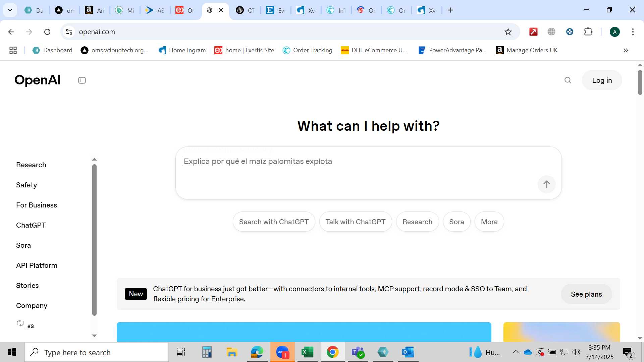644x362 pixels.
Task: Switch to the InT tab
Action: point(336,10)
